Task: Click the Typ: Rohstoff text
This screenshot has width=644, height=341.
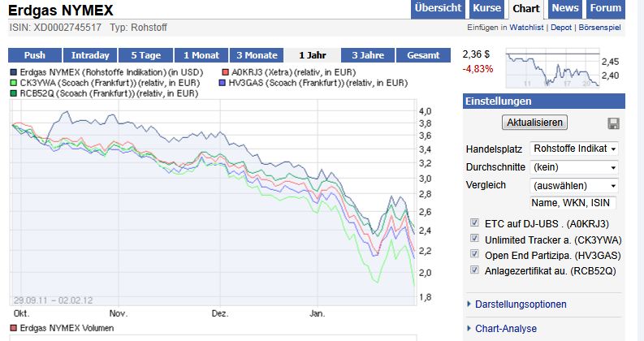Action: coord(138,28)
